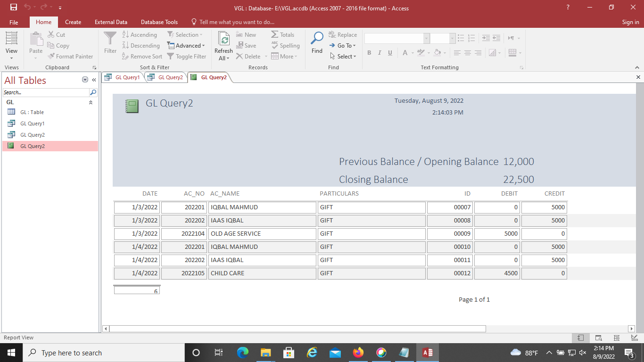Open GL : Table in navigation pane
Image resolution: width=644 pixels, height=362 pixels.
tap(50, 112)
